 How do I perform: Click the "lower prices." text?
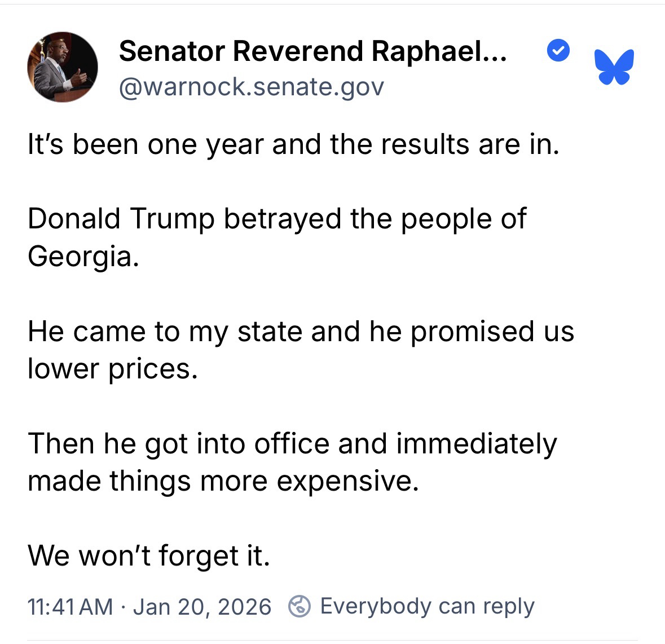point(113,369)
